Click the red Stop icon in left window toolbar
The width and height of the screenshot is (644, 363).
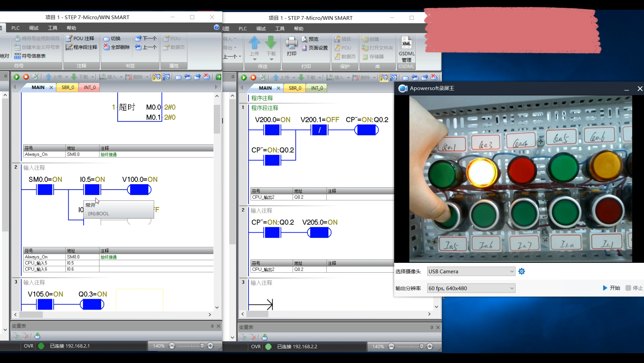coord(26,77)
